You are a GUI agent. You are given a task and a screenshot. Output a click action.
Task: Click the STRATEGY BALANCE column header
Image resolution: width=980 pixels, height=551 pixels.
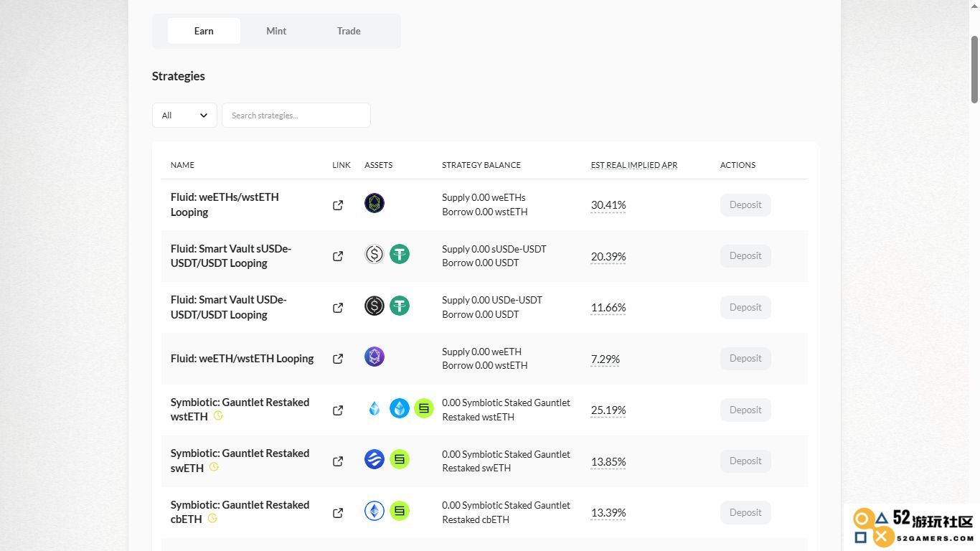[481, 165]
